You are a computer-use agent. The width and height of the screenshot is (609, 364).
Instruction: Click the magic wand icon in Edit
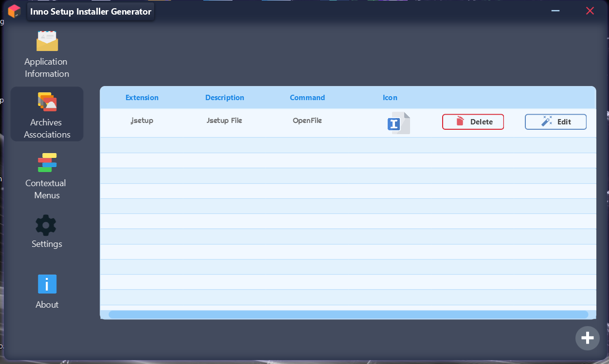tap(547, 121)
